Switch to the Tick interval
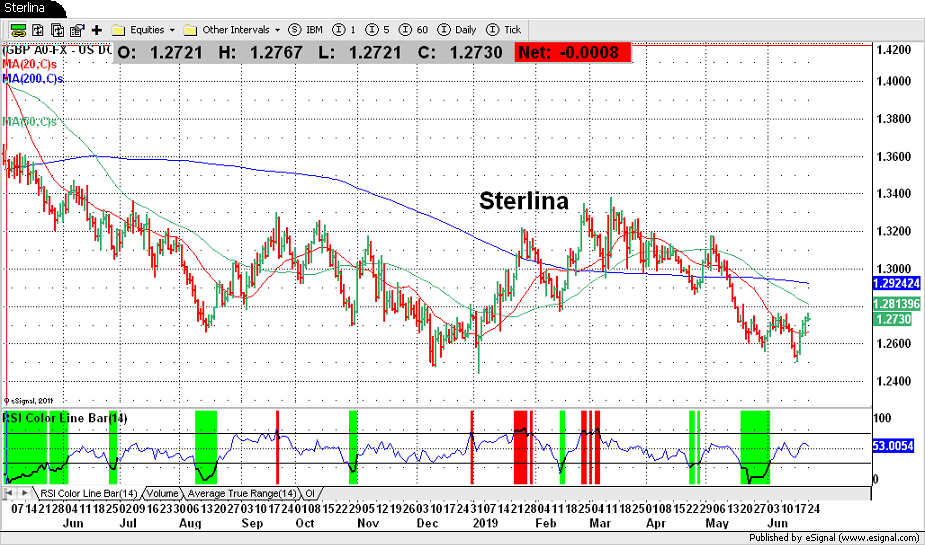Image resolution: width=925 pixels, height=545 pixels. [x=504, y=29]
